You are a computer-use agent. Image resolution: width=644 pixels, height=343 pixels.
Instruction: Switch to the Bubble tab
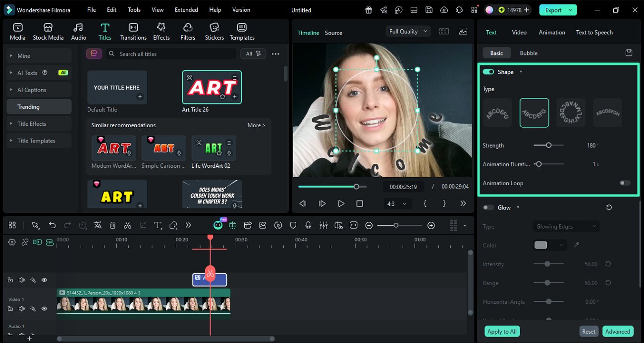(529, 53)
